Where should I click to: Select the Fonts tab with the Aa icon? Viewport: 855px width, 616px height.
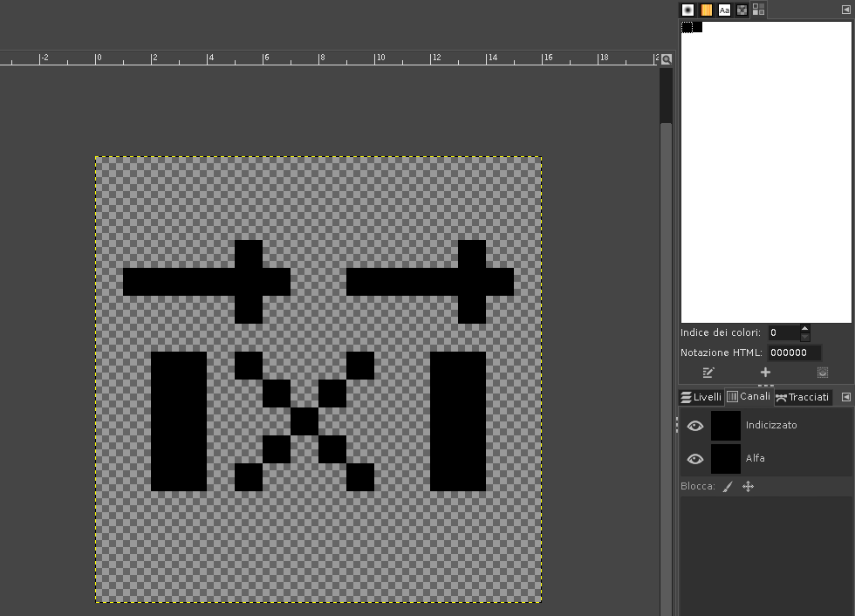(724, 10)
